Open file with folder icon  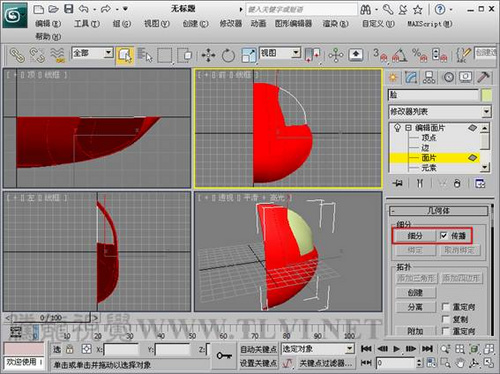click(53, 9)
